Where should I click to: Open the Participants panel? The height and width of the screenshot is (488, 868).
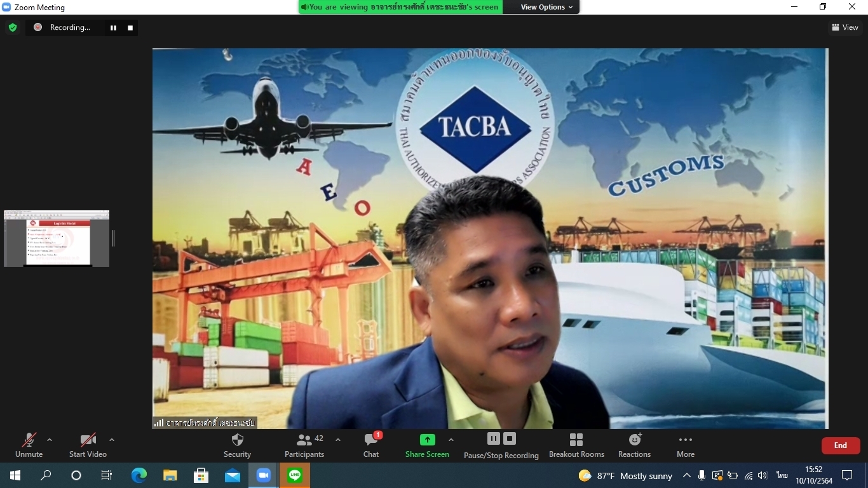(x=304, y=445)
